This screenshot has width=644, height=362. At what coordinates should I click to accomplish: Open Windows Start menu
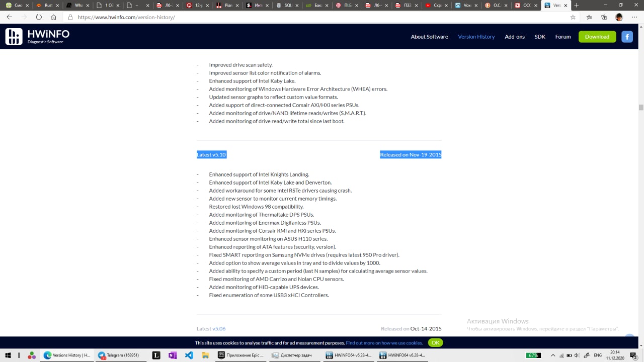coord(8,355)
